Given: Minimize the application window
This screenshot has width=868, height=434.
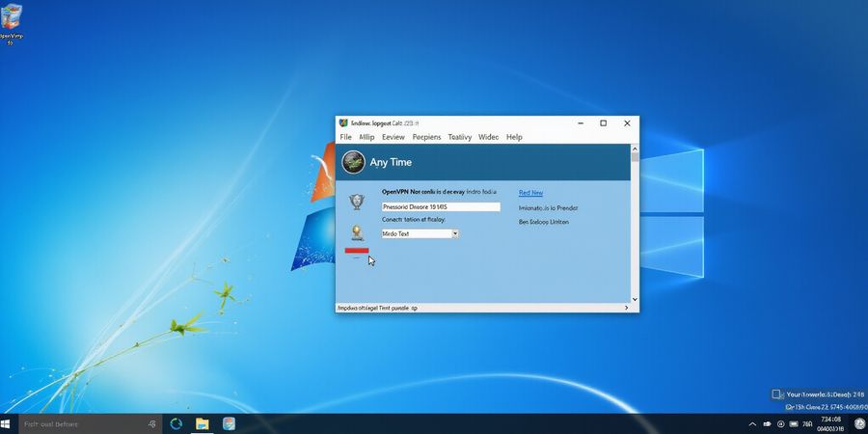Looking at the screenshot, I should click(x=581, y=122).
